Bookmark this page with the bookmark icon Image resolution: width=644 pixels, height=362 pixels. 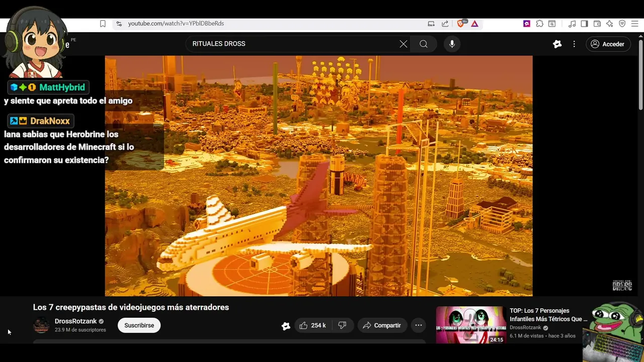tap(103, 24)
